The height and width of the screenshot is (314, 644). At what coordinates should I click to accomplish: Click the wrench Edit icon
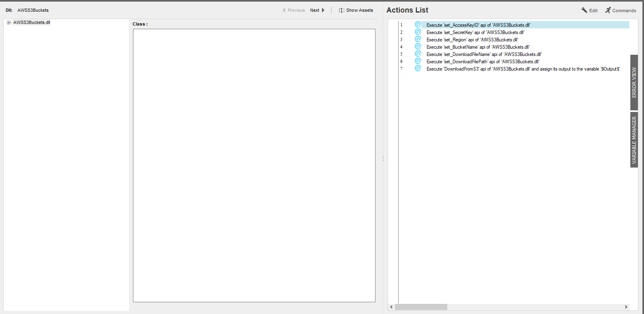[584, 10]
